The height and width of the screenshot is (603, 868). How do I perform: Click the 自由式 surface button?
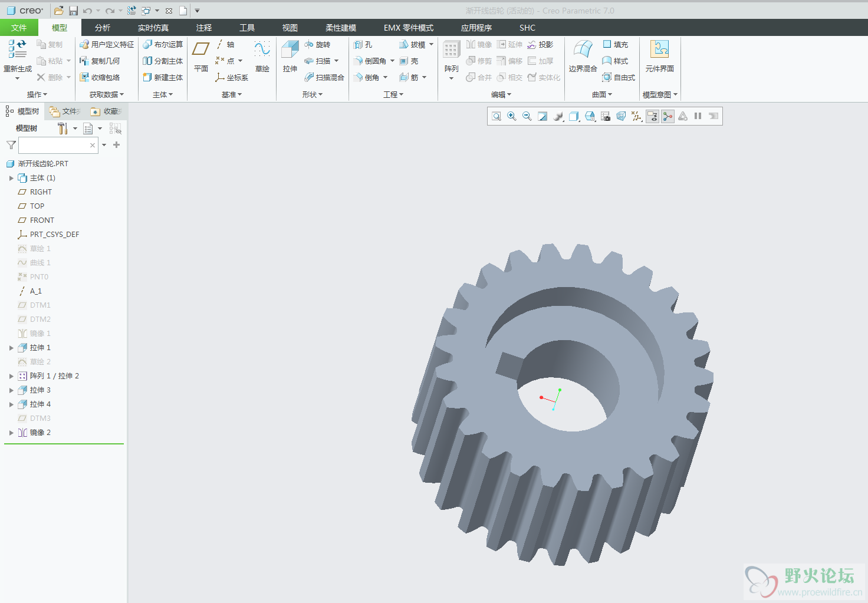coord(619,77)
